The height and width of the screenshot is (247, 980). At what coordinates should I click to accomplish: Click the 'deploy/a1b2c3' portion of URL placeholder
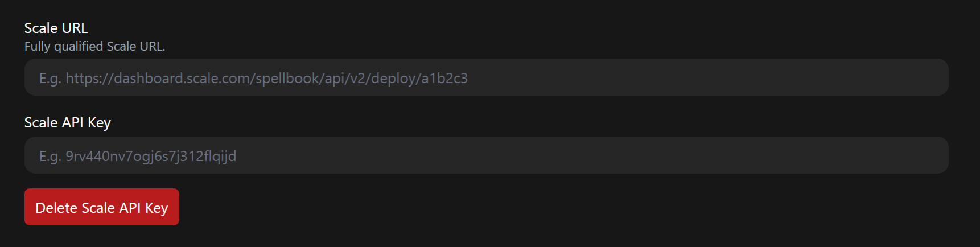[419, 78]
